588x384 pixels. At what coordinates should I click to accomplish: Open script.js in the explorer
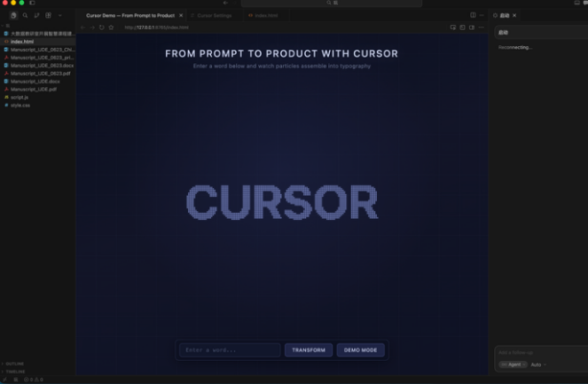click(x=38, y=98)
